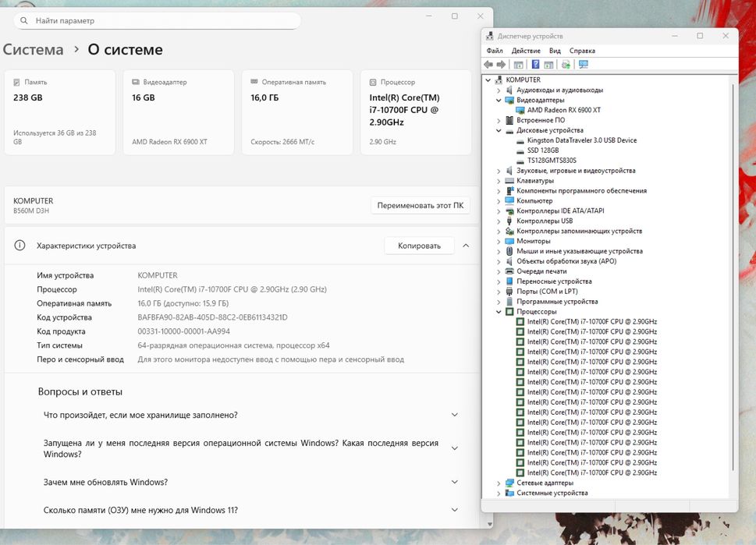Click the device ID BAFBFA90-82AB-405D-88C2-0EB61134321D
This screenshot has height=545, width=756.
tap(213, 317)
